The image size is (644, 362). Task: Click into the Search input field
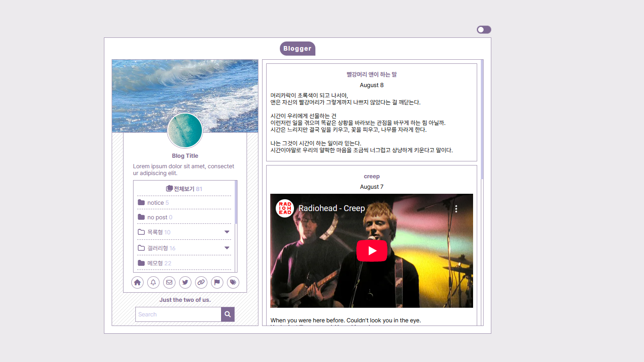pos(178,314)
